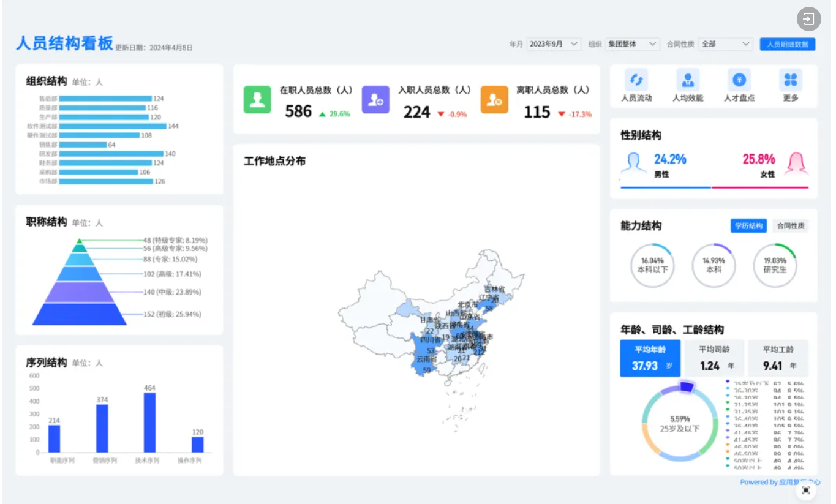Image resolution: width=836 pixels, height=504 pixels.
Task: Click the 更多 four-dot grid icon
Action: coord(791,80)
